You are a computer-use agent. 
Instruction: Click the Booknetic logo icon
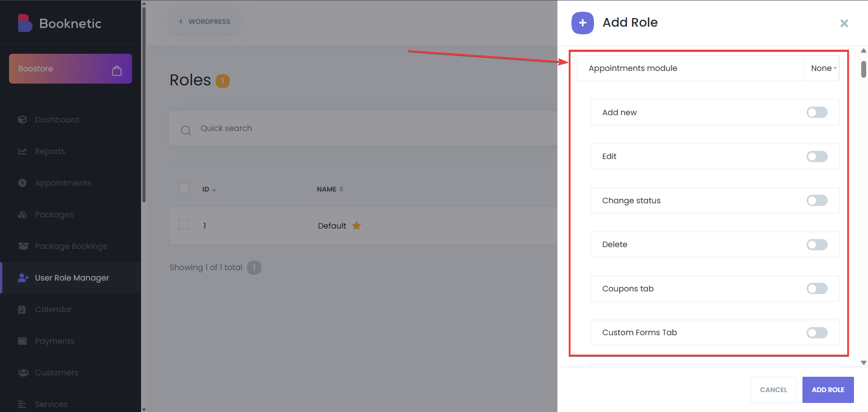tap(25, 23)
